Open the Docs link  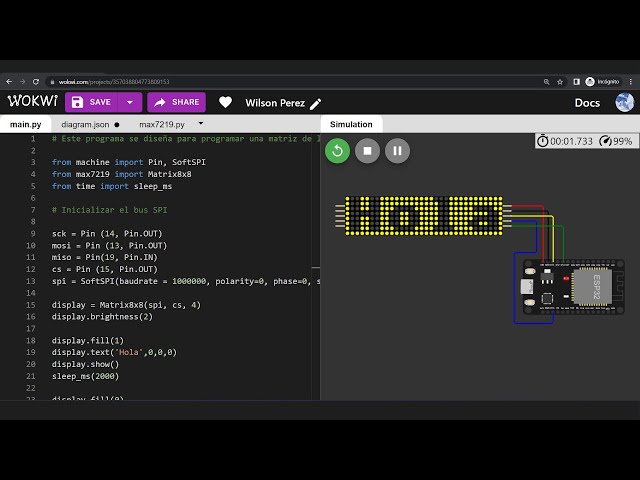587,103
